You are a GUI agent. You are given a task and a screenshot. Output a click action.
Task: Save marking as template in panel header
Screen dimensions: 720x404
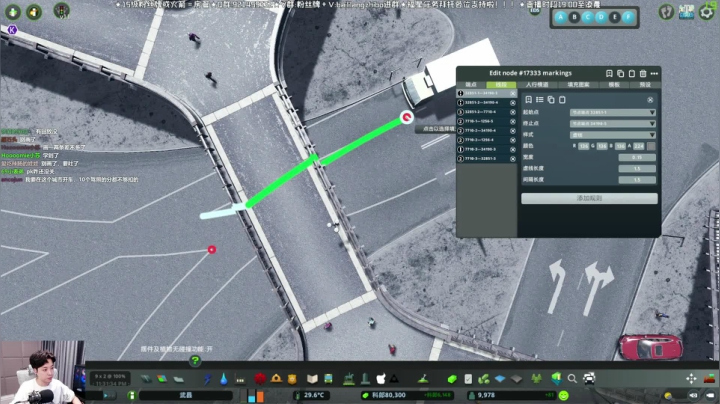pyautogui.click(x=609, y=73)
